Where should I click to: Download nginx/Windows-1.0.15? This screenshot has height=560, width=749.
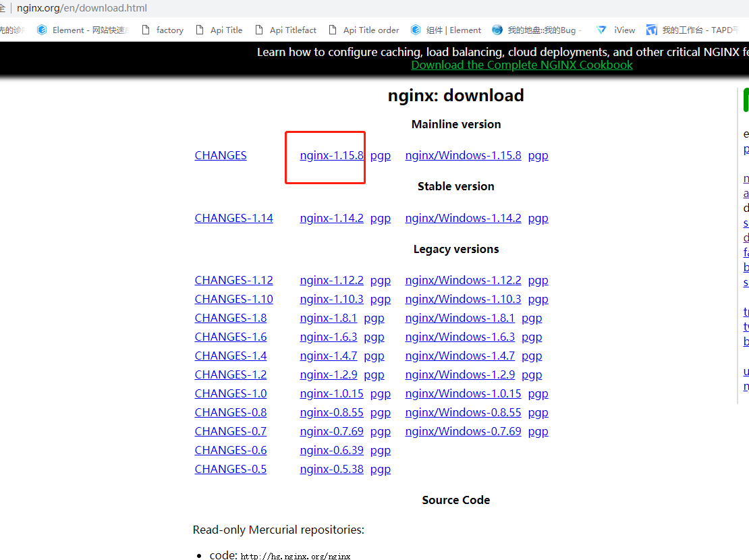coord(463,393)
